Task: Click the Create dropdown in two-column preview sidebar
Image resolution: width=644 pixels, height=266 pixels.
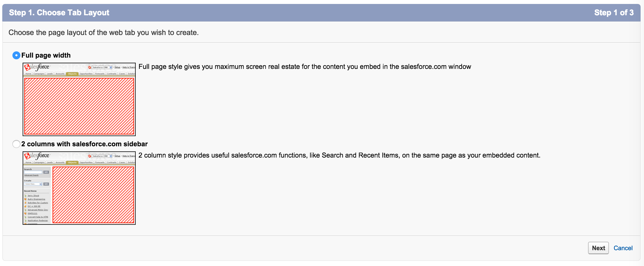Action: 33,184
